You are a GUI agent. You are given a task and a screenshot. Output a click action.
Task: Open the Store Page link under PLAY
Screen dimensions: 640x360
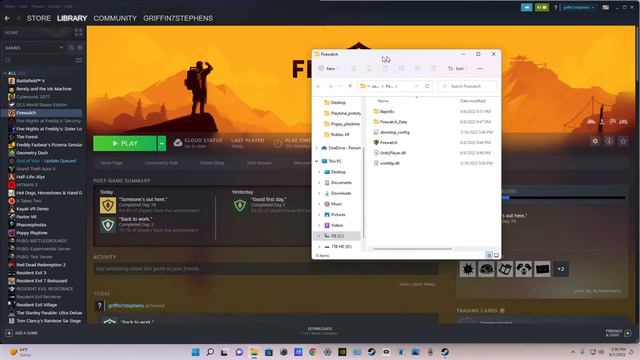pyautogui.click(x=111, y=163)
